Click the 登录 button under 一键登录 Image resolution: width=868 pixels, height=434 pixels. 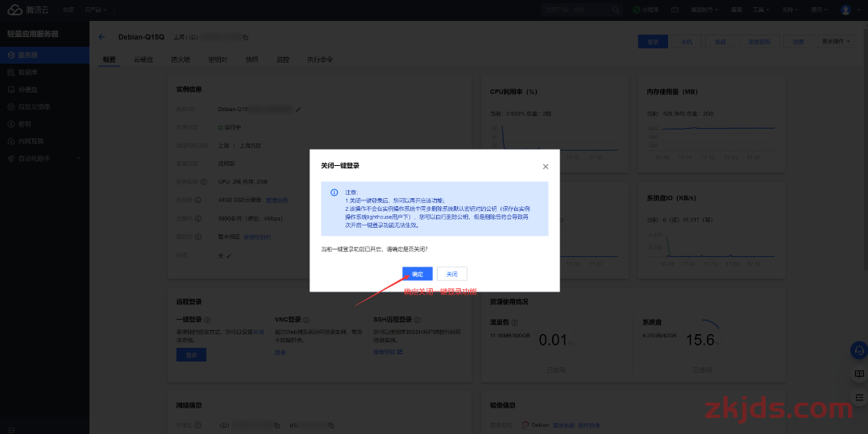(191, 355)
